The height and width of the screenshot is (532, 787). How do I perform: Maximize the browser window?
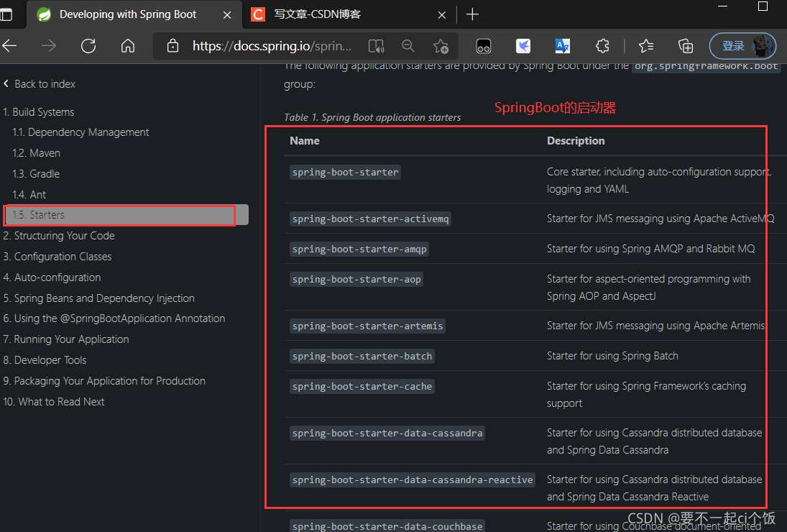pyautogui.click(x=763, y=6)
